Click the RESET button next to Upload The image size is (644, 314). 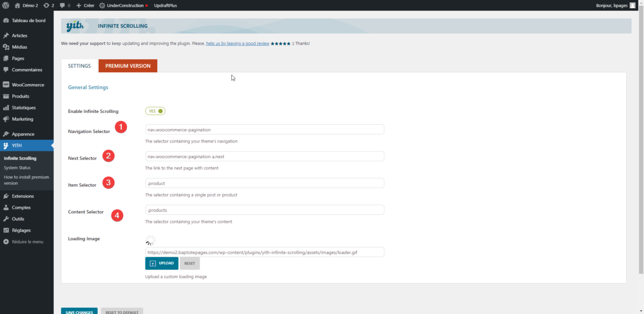point(189,263)
